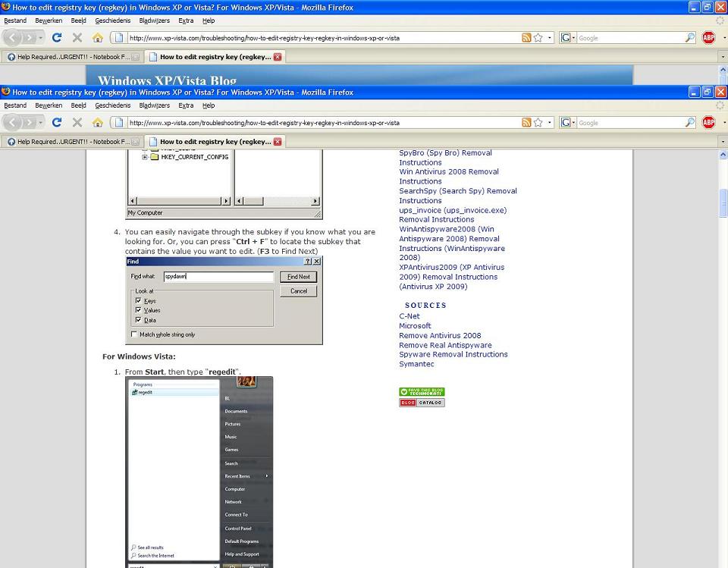Click Forward arrow in background Firefox window

tap(30, 38)
